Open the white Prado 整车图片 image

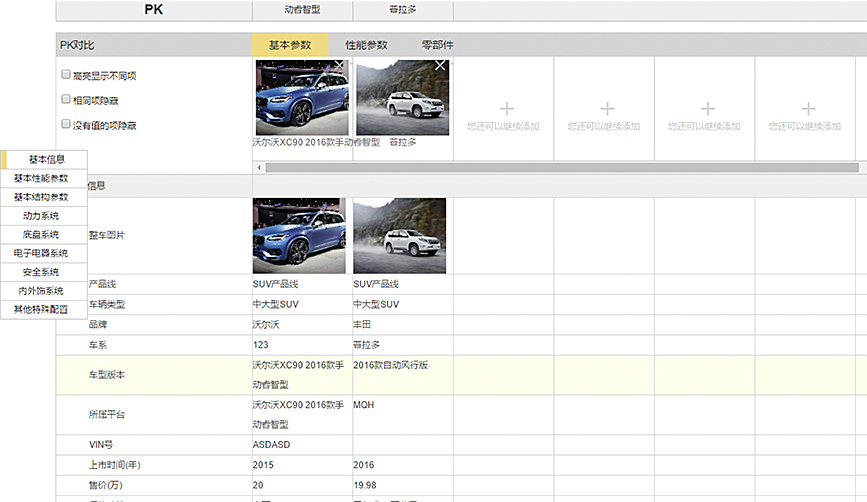click(399, 236)
